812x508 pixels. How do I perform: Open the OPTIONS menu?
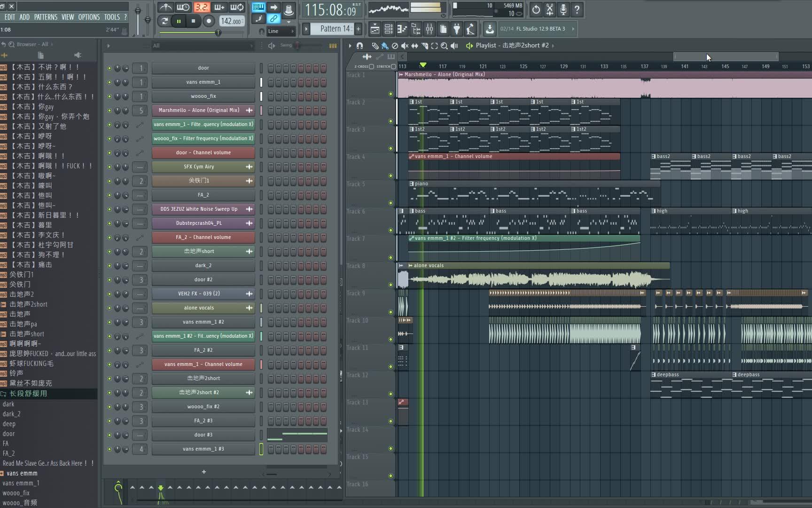pyautogui.click(x=89, y=17)
